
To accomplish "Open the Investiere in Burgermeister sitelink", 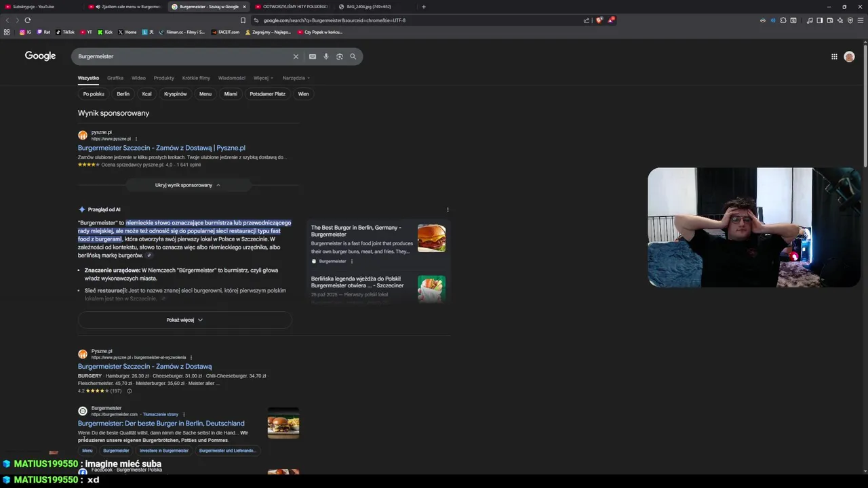I will pos(164,451).
